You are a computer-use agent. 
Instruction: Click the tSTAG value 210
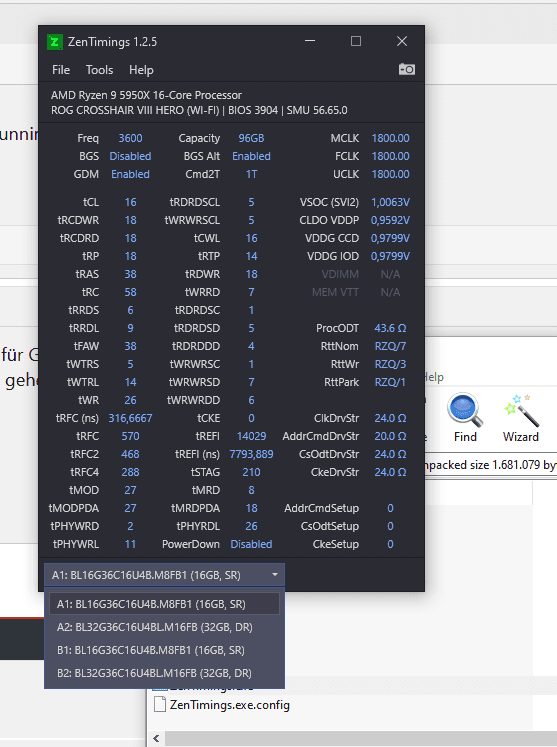(251, 473)
